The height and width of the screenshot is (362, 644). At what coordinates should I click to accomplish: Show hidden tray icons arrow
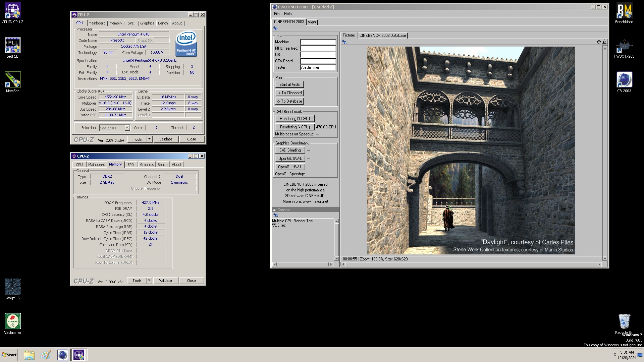pos(615,354)
